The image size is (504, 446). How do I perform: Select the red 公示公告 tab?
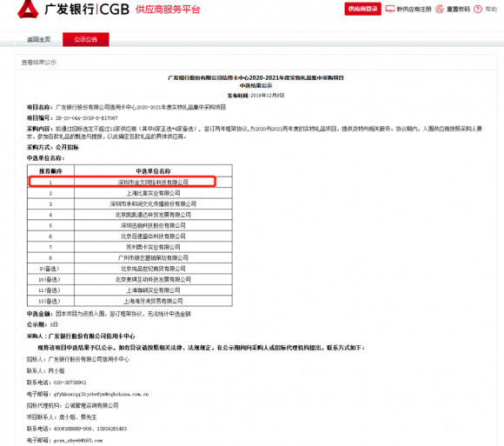pyautogui.click(x=86, y=39)
